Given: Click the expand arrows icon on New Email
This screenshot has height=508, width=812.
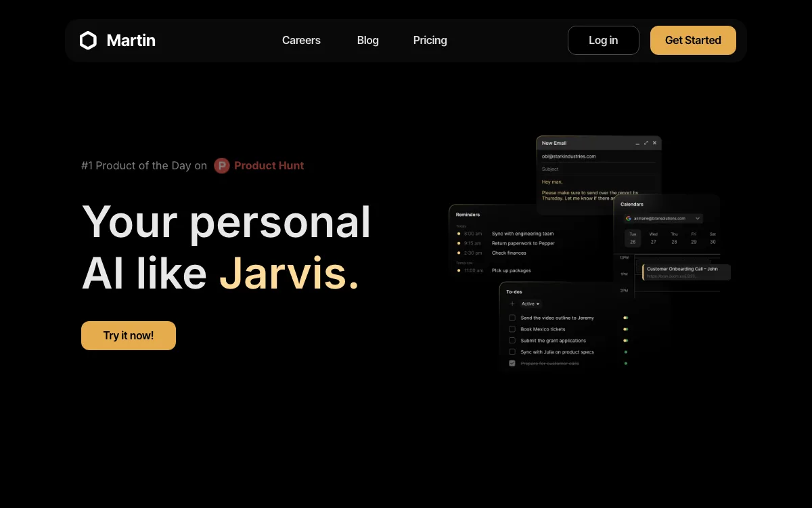Looking at the screenshot, I should [646, 143].
